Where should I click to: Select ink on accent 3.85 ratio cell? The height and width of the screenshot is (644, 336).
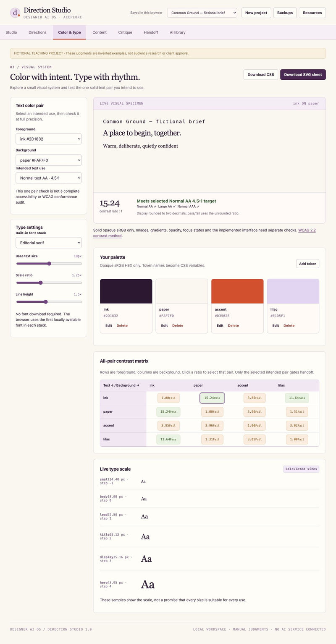coord(254,398)
